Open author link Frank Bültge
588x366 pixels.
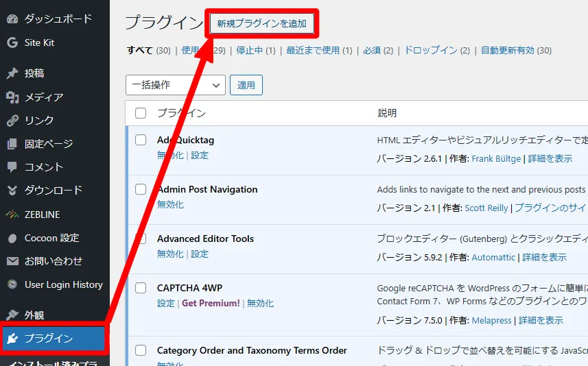pyautogui.click(x=496, y=159)
